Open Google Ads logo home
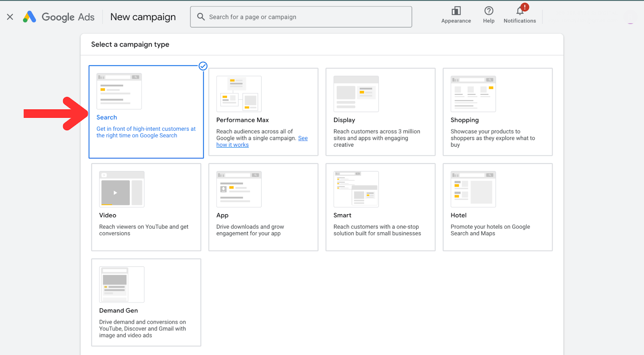This screenshot has height=355, width=644. [59, 17]
